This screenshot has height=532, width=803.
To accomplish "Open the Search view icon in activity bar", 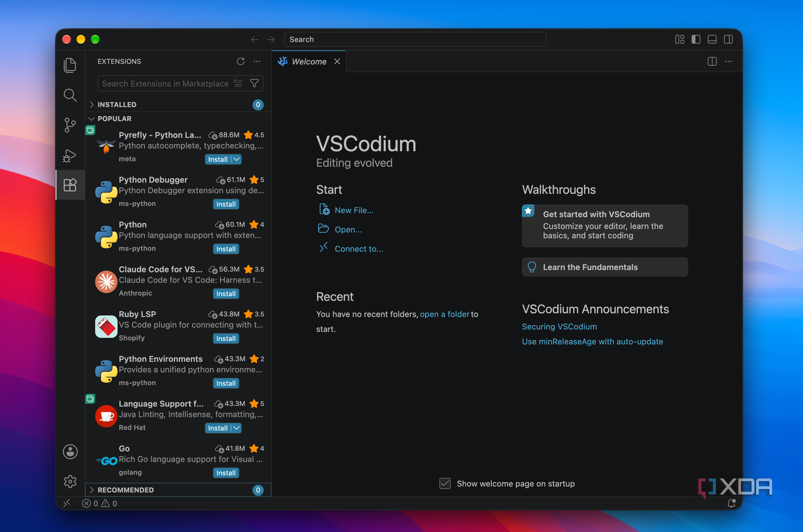I will (x=70, y=95).
